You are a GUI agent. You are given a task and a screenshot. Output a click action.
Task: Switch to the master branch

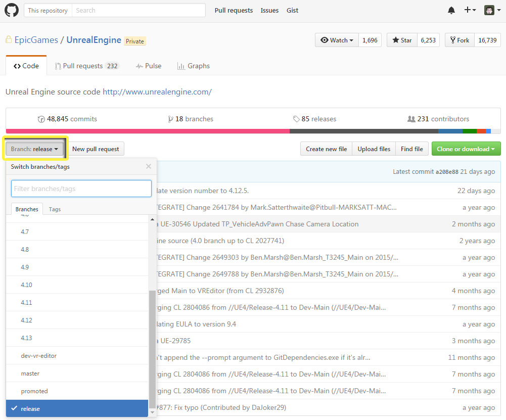30,374
